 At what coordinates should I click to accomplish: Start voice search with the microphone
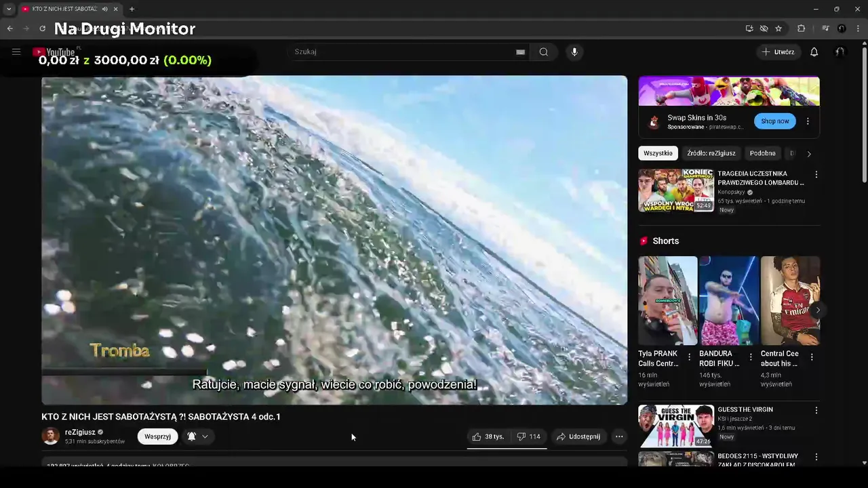[x=574, y=52]
